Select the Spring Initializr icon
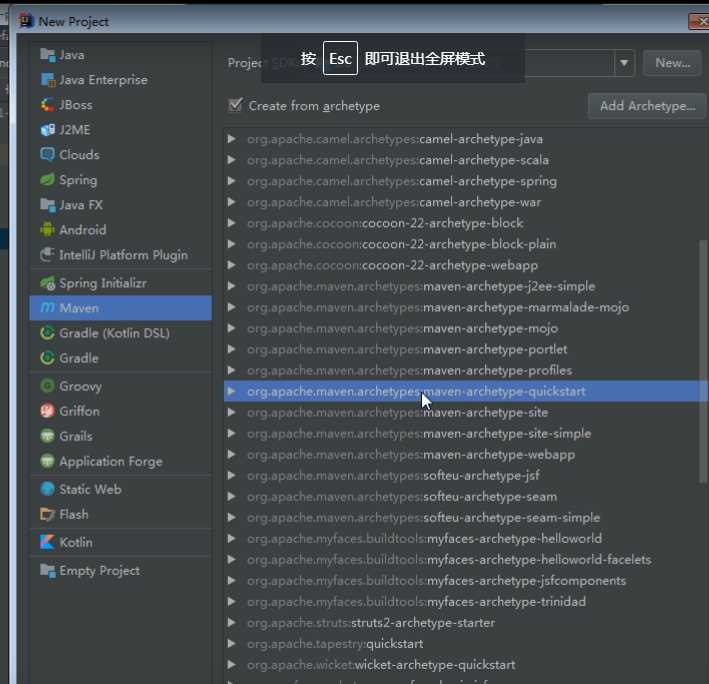This screenshot has width=709, height=684. (47, 283)
